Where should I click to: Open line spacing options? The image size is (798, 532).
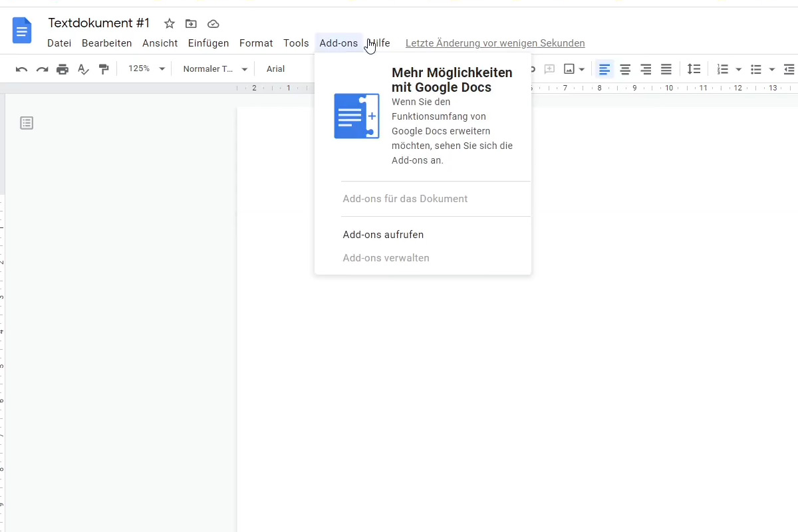[694, 69]
